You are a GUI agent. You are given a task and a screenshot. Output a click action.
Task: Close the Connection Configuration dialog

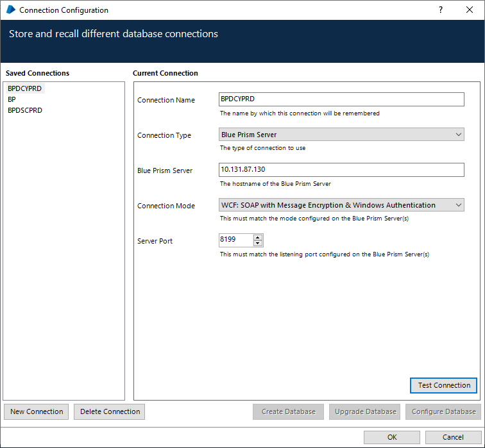click(x=470, y=10)
